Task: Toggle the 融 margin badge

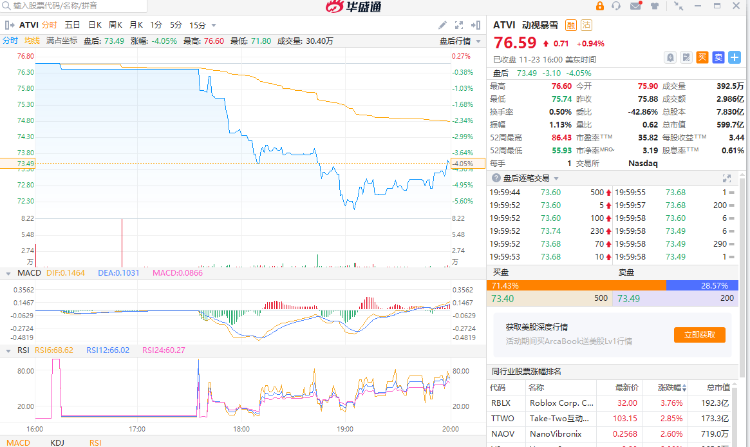Action: [x=571, y=24]
